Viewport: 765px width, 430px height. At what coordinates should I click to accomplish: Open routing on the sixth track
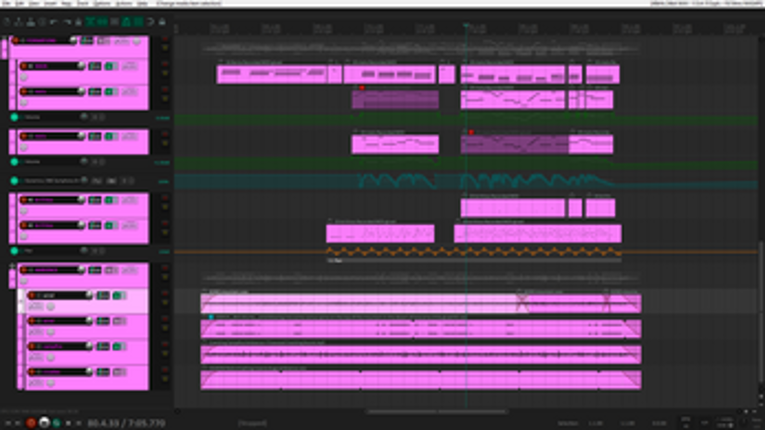(x=95, y=225)
